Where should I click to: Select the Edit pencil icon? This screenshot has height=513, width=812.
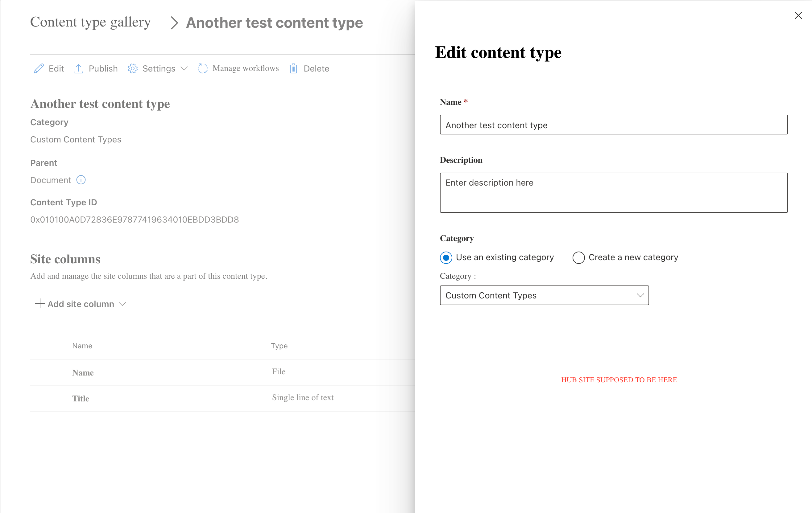[x=39, y=68]
